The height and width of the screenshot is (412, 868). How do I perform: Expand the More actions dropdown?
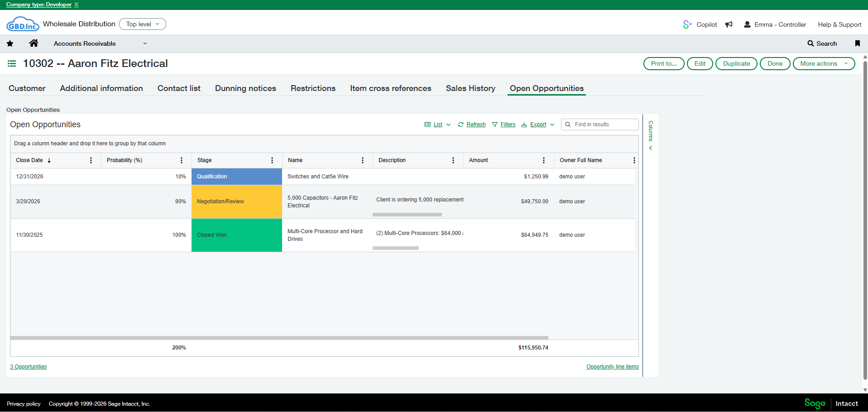(x=824, y=64)
